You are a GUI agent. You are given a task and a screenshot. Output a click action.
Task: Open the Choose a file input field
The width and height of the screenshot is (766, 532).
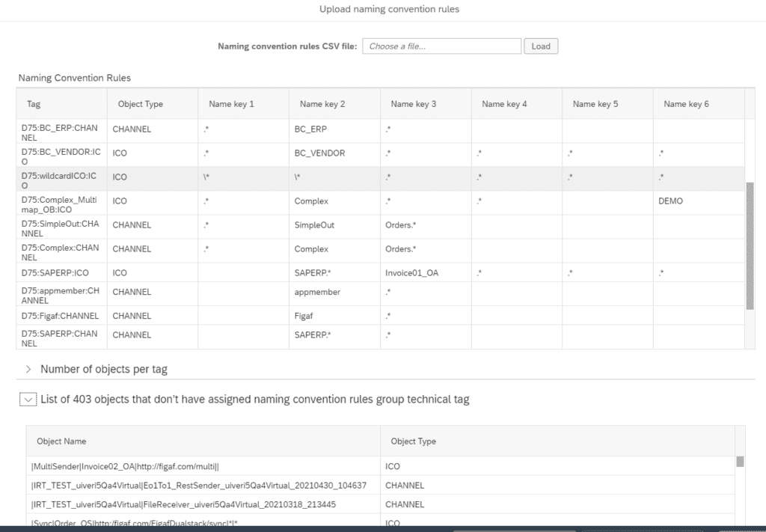(x=441, y=46)
